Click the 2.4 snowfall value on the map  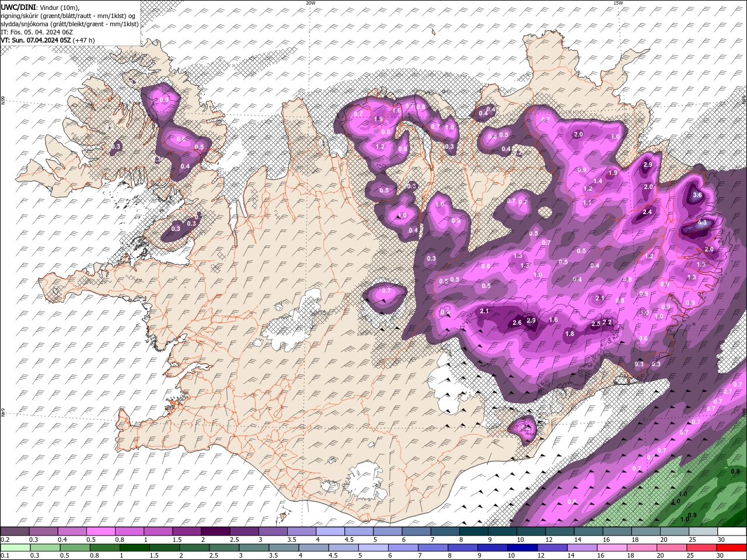tap(647, 212)
